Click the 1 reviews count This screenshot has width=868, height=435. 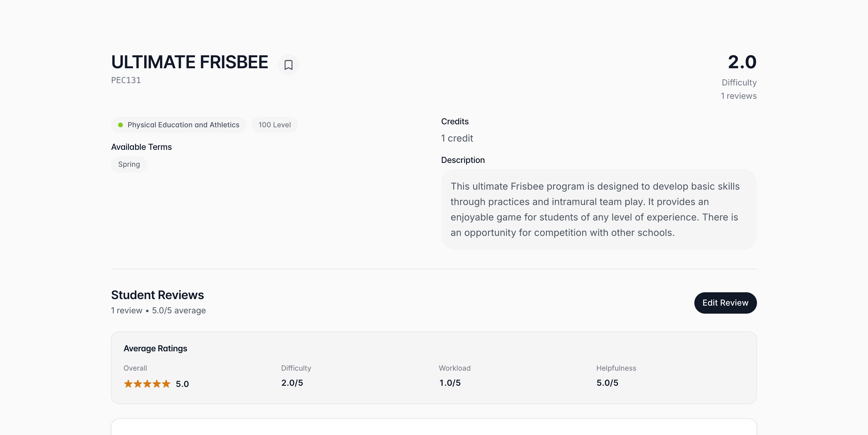(738, 96)
